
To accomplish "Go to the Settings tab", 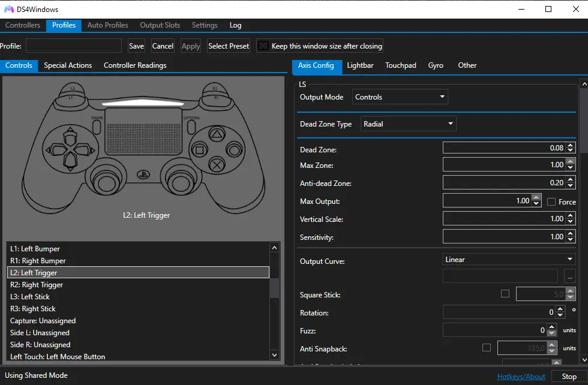I will pos(205,25).
